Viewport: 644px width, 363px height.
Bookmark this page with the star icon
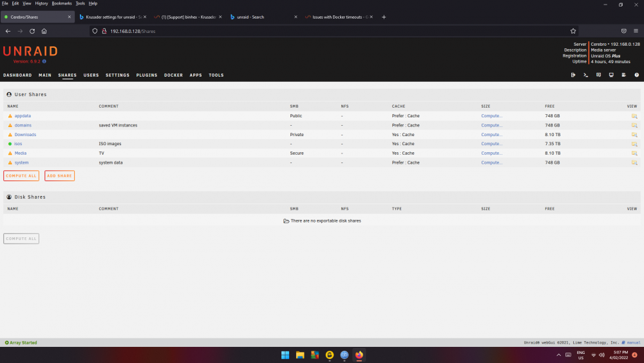point(573,31)
